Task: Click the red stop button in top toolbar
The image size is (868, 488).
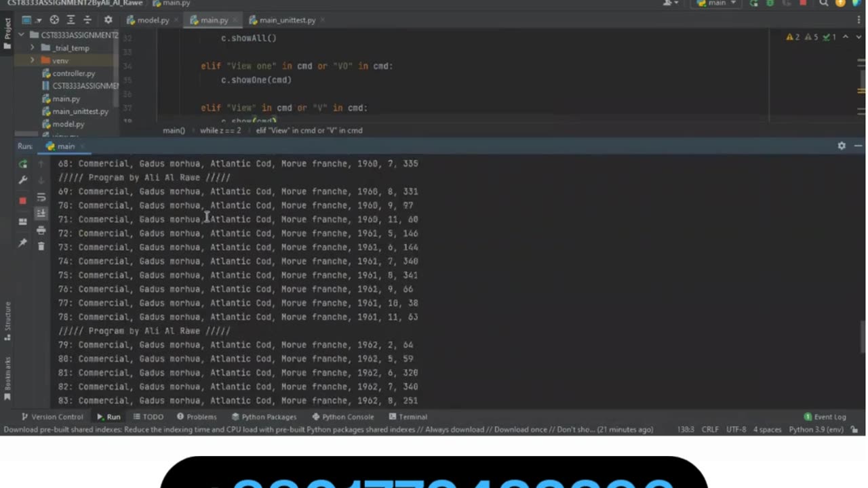Action: point(803,3)
